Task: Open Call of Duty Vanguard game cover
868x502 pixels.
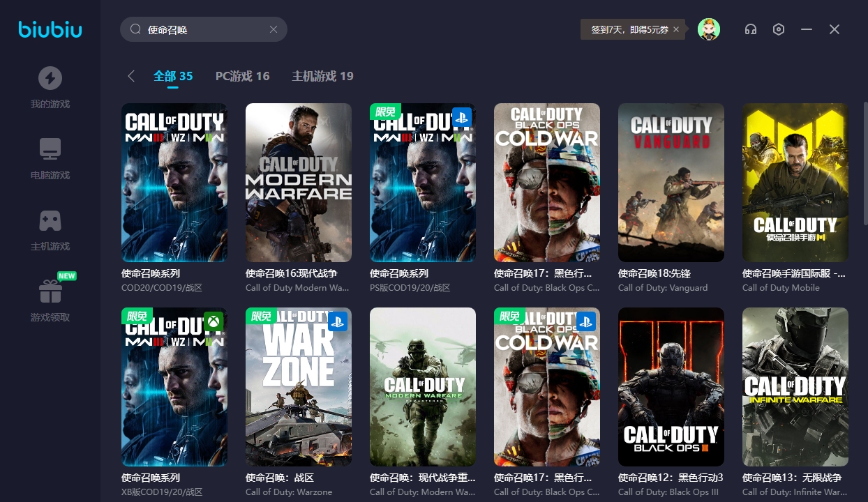Action: coord(671,183)
